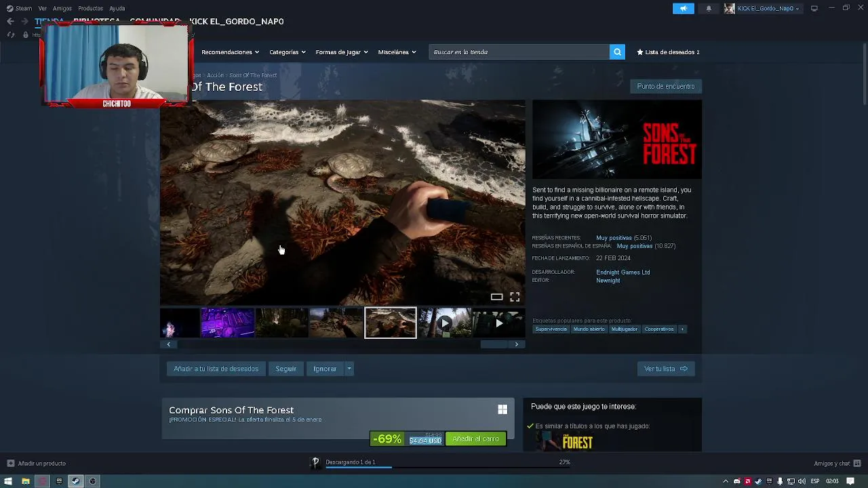Click the thumbnail strip scrollbar handle
This screenshot has height=488, width=868.
[x=495, y=344]
